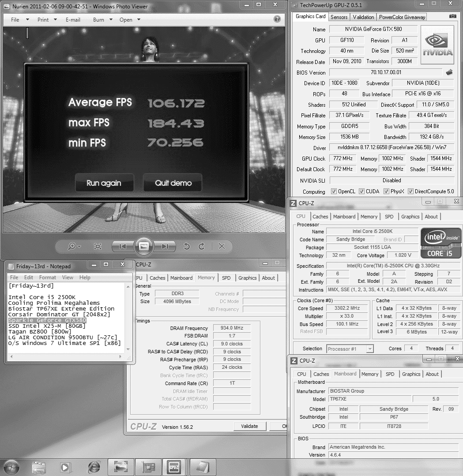
Task: Click GPU-Z camera screenshot icon
Action: (452, 16)
